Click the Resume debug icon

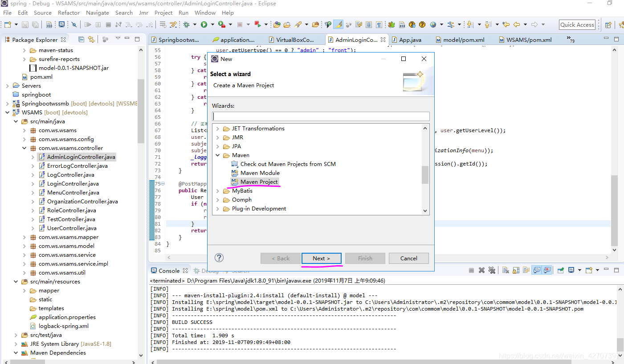88,24
